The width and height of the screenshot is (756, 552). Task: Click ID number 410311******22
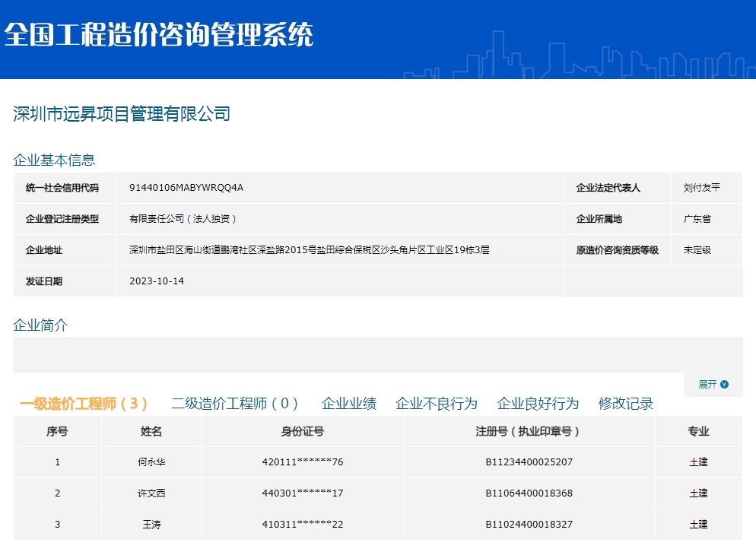coord(302,525)
